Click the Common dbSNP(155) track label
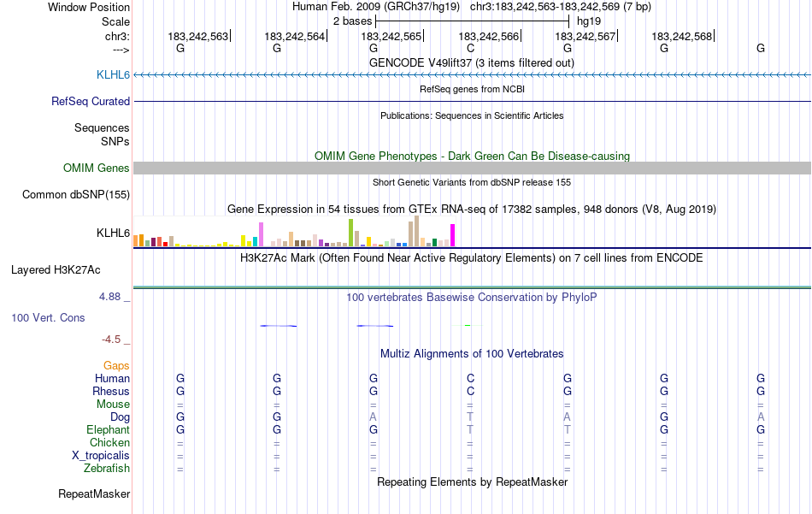This screenshot has width=812, height=514. click(x=76, y=195)
